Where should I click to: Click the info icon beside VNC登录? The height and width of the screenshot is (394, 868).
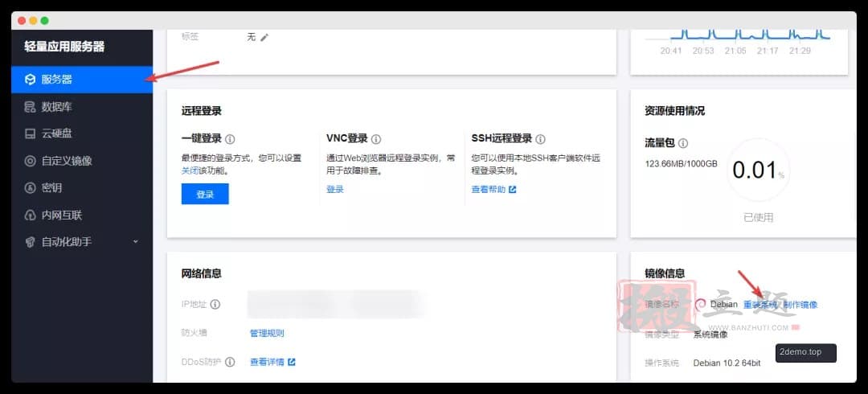(376, 139)
